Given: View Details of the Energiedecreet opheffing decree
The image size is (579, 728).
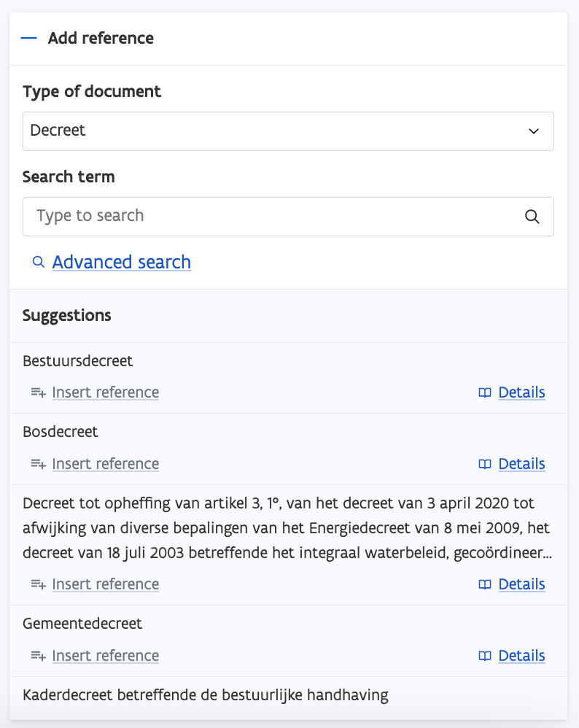Looking at the screenshot, I should [x=521, y=584].
